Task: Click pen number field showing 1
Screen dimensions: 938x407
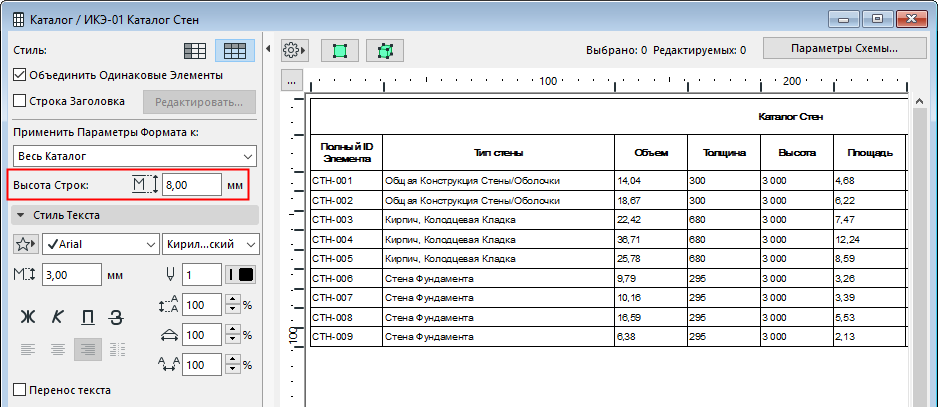Action: tap(202, 275)
